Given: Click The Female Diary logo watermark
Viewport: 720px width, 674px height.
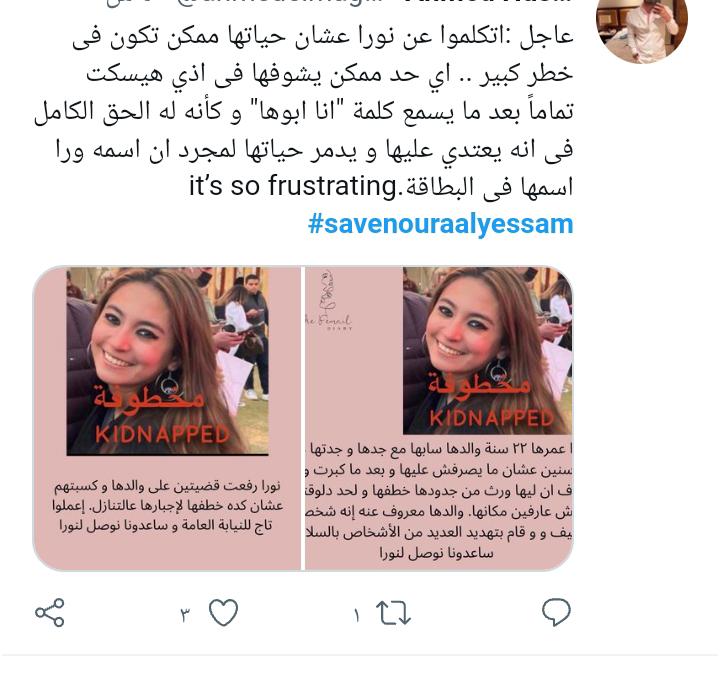Looking at the screenshot, I should [329, 301].
